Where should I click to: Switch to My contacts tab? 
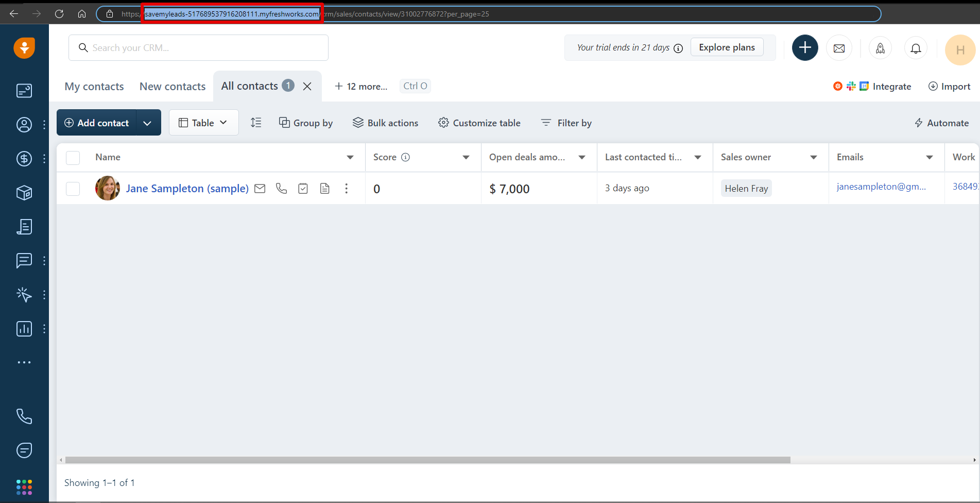pos(94,86)
